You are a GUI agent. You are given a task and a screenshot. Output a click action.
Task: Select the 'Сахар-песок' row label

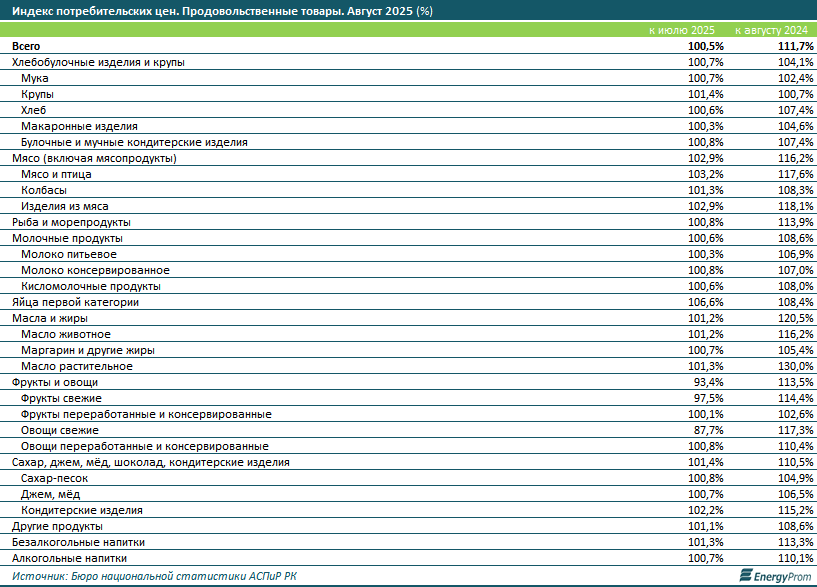click(56, 478)
